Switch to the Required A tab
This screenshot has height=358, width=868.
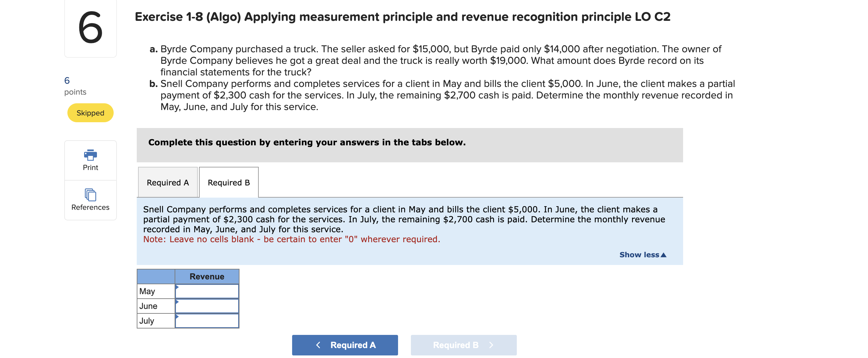point(168,182)
